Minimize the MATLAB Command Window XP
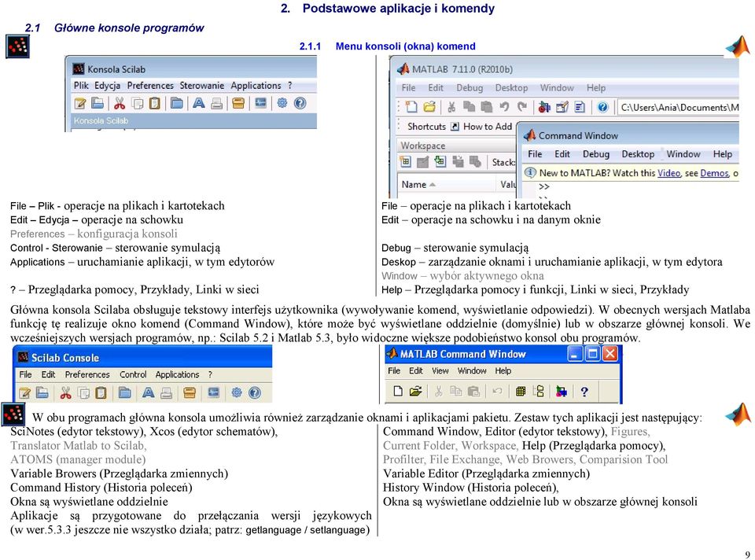Screen dimensions: 755x560 (x=575, y=354)
